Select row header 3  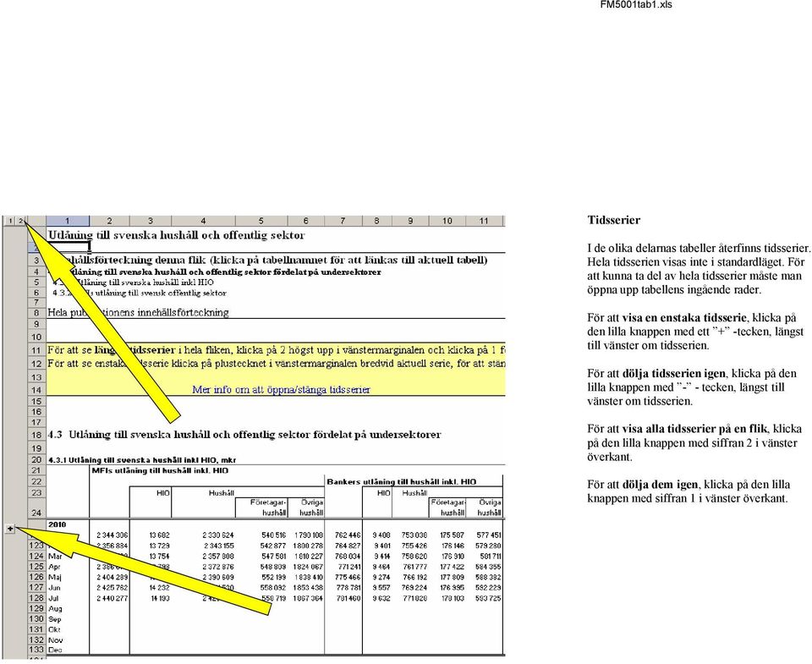tap(36, 260)
